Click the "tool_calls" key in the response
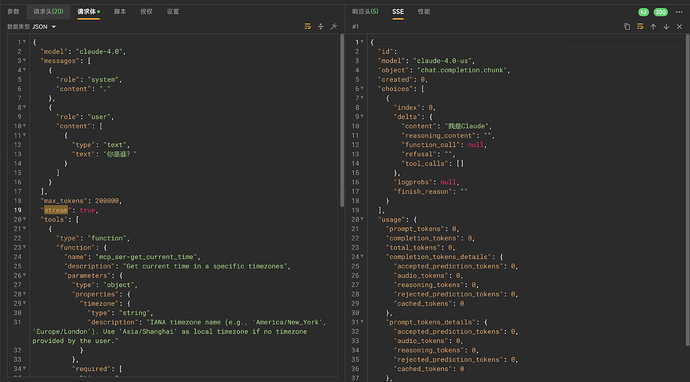The width and height of the screenshot is (690, 382). coord(426,163)
